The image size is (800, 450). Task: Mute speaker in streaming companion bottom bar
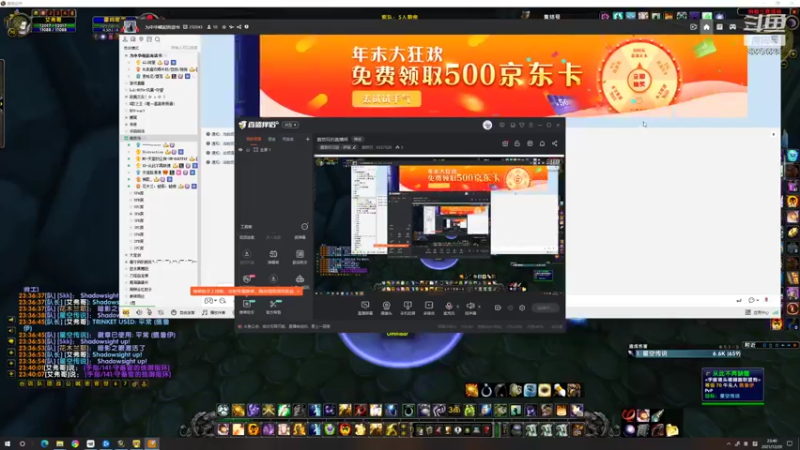pos(470,306)
